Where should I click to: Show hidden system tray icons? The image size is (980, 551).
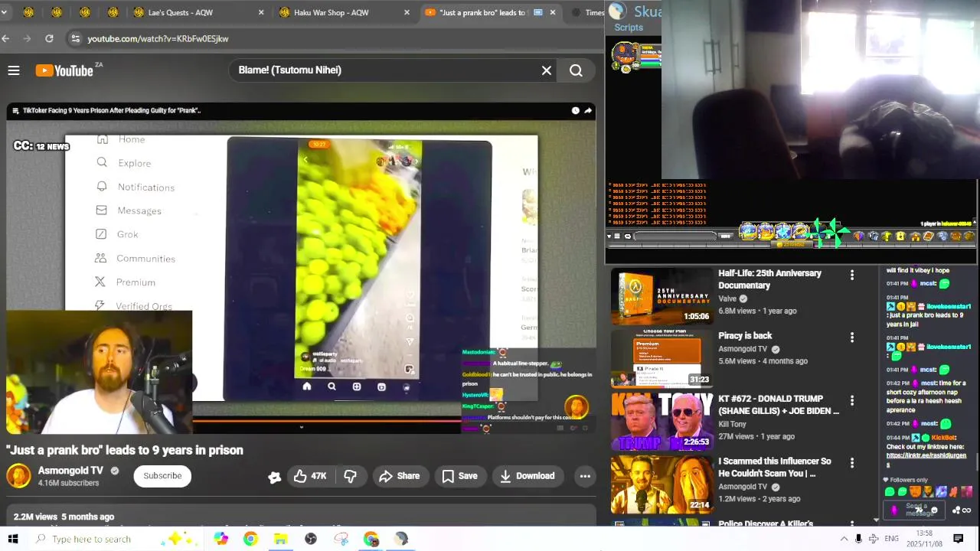tap(844, 539)
